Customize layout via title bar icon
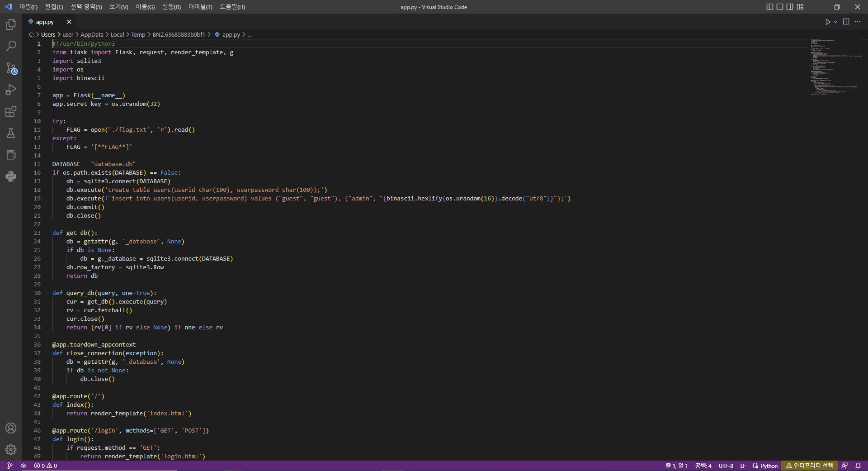The image size is (868, 471). tap(800, 7)
